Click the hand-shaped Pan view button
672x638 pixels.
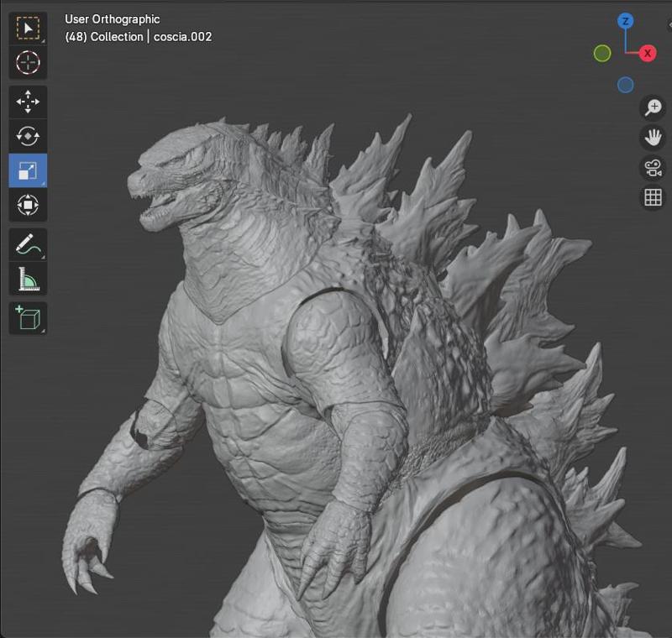(x=653, y=138)
